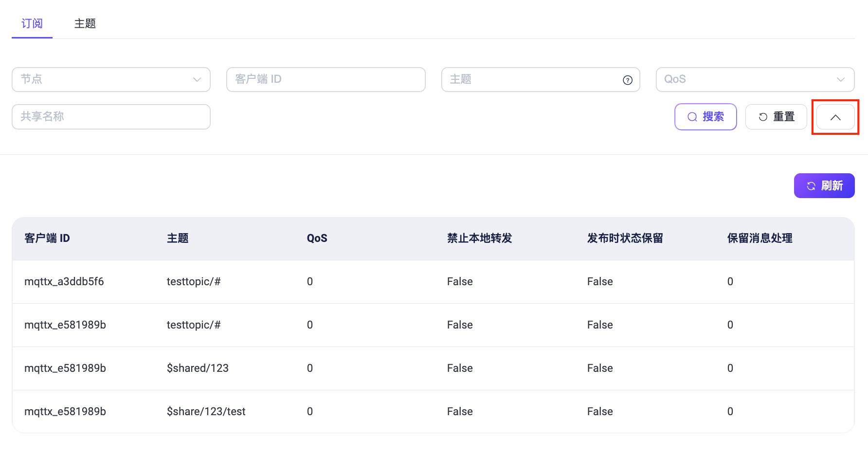Click the 发布时状态保留 column header
868x476 pixels.
click(x=625, y=238)
